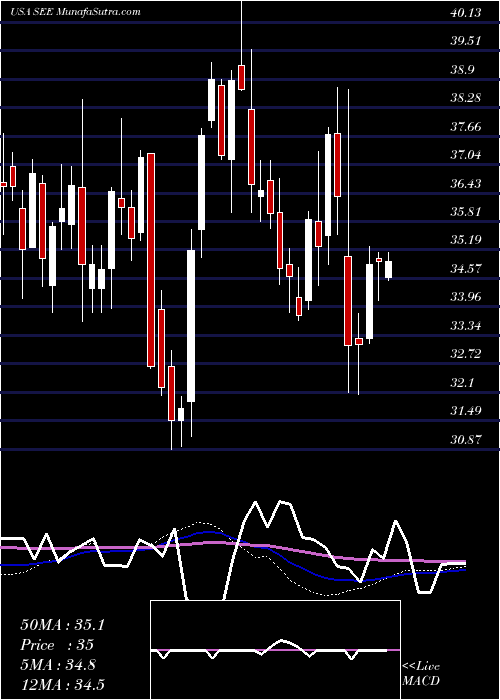The width and height of the screenshot is (500, 700).
Task: Click the tallest red candlestick body
Action: point(151,260)
